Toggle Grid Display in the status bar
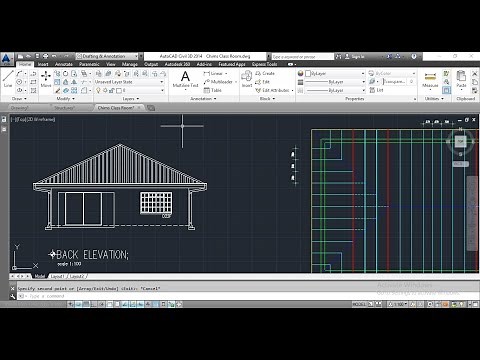480x360 pixels. (x=86, y=304)
